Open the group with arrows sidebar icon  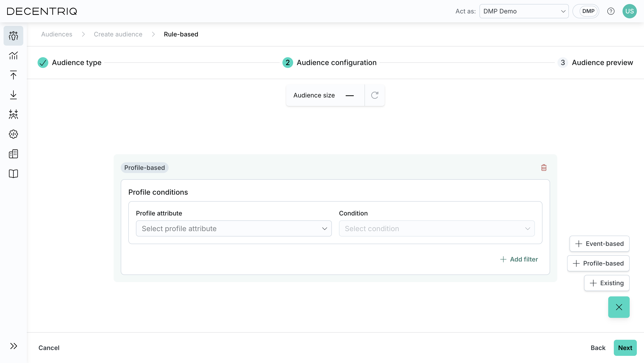(13, 114)
